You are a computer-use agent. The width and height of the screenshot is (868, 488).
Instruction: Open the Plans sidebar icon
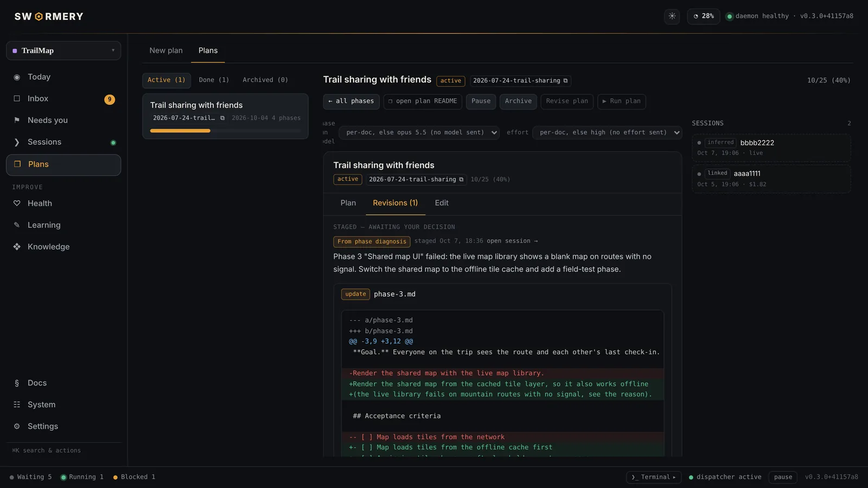(17, 164)
